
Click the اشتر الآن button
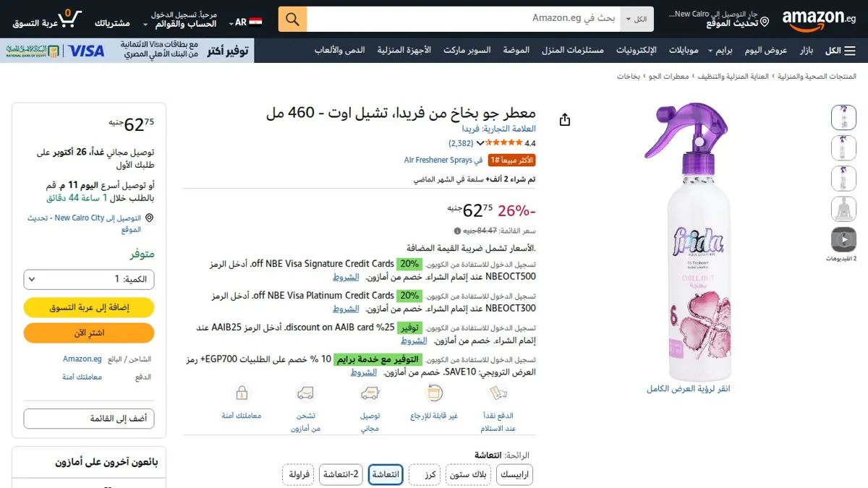pyautogui.click(x=89, y=333)
